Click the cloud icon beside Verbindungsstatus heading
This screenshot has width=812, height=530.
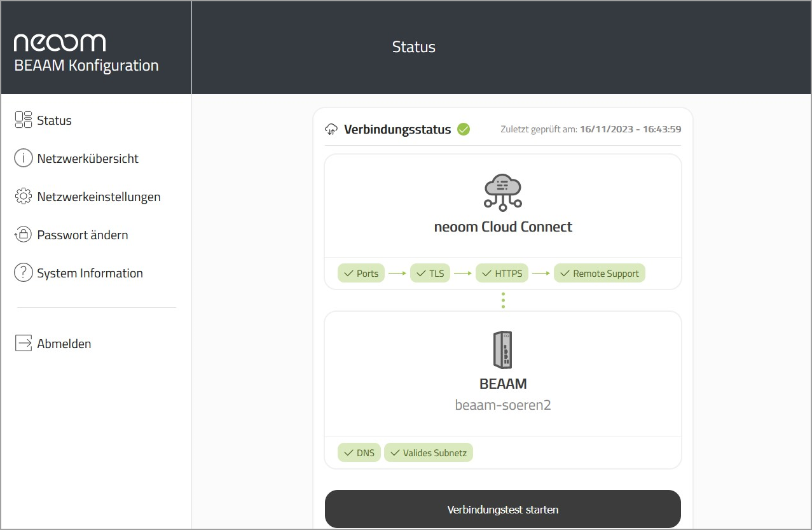[331, 130]
